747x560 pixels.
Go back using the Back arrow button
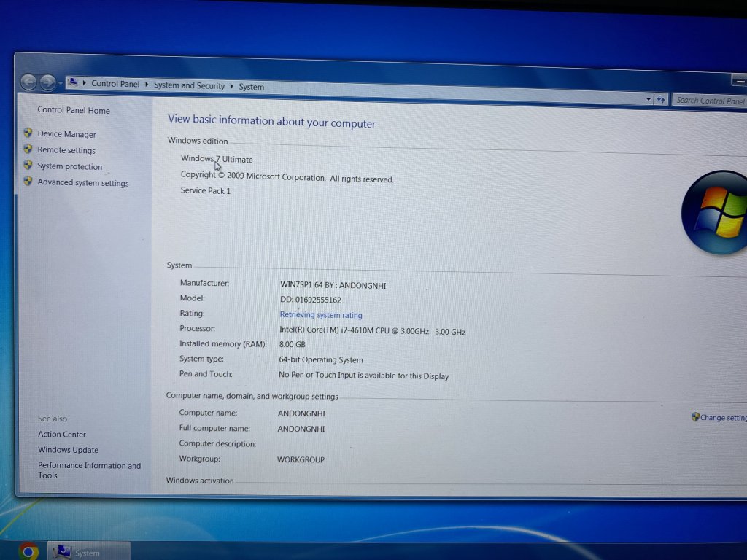coord(28,82)
